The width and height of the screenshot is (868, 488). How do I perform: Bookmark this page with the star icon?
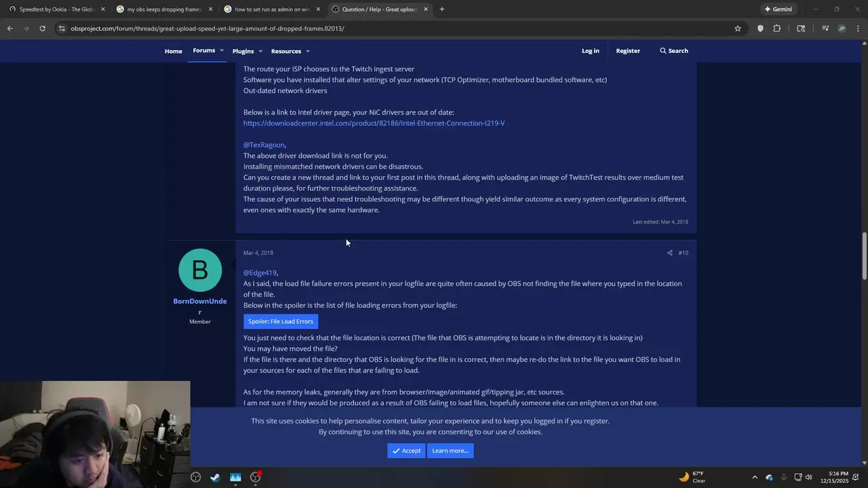click(x=738, y=28)
